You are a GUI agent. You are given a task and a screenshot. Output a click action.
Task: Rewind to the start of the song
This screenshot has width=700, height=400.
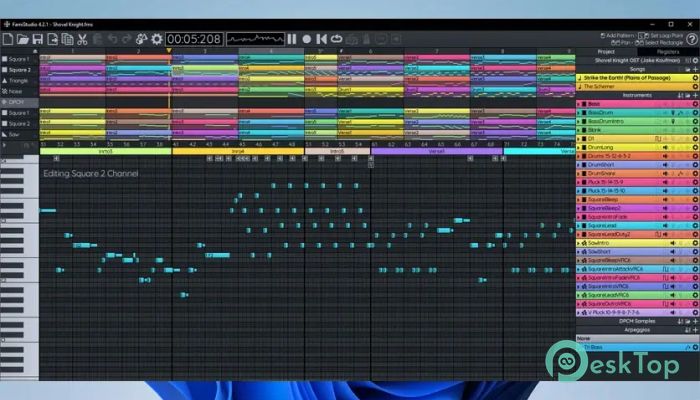[321, 39]
